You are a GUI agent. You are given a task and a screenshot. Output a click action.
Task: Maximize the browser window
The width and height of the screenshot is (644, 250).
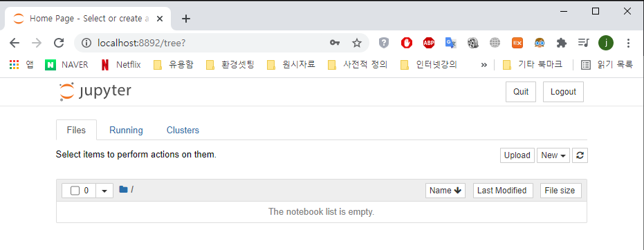(x=596, y=11)
